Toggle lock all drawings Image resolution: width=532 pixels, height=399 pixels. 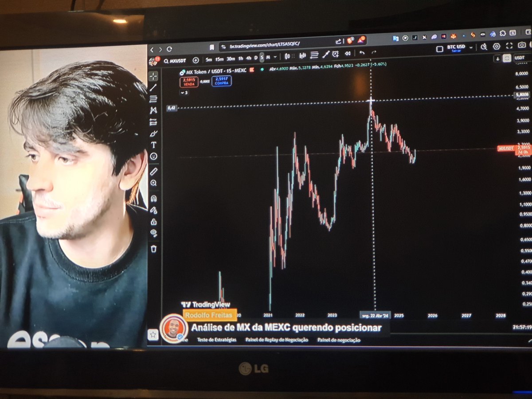153,221
